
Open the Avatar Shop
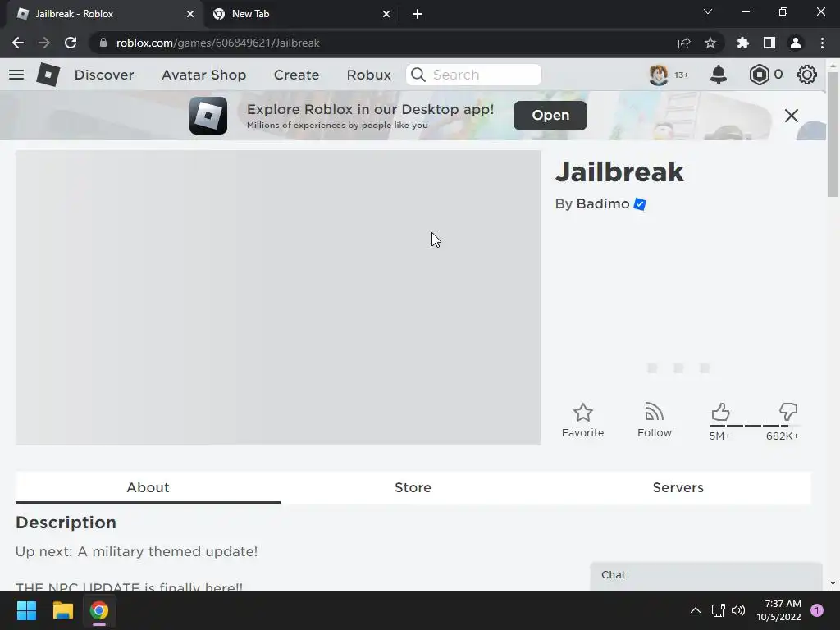click(x=204, y=75)
